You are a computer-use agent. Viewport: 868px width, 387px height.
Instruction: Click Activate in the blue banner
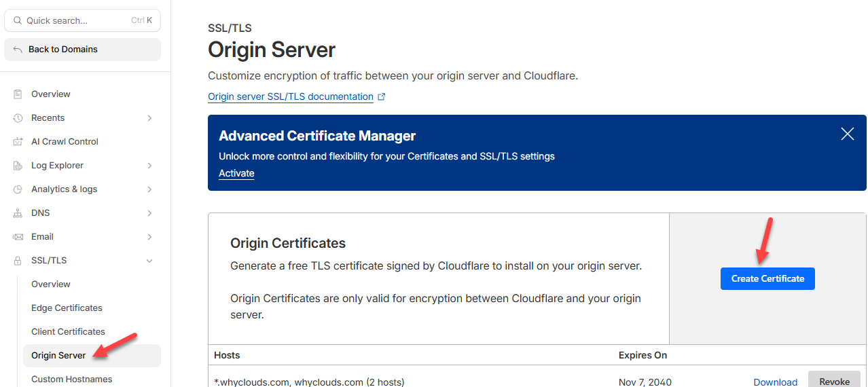pos(236,174)
